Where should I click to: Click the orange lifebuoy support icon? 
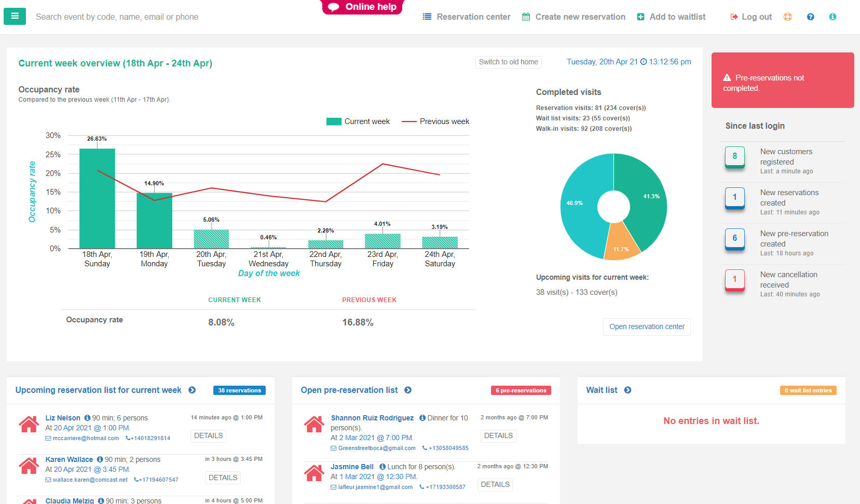(787, 17)
